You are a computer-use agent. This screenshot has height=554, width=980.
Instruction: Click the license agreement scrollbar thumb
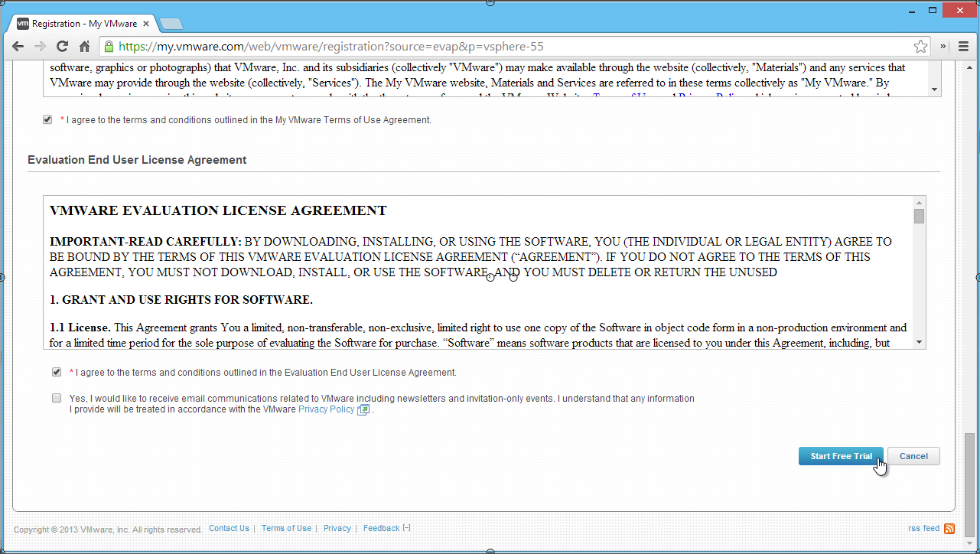pos(919,216)
